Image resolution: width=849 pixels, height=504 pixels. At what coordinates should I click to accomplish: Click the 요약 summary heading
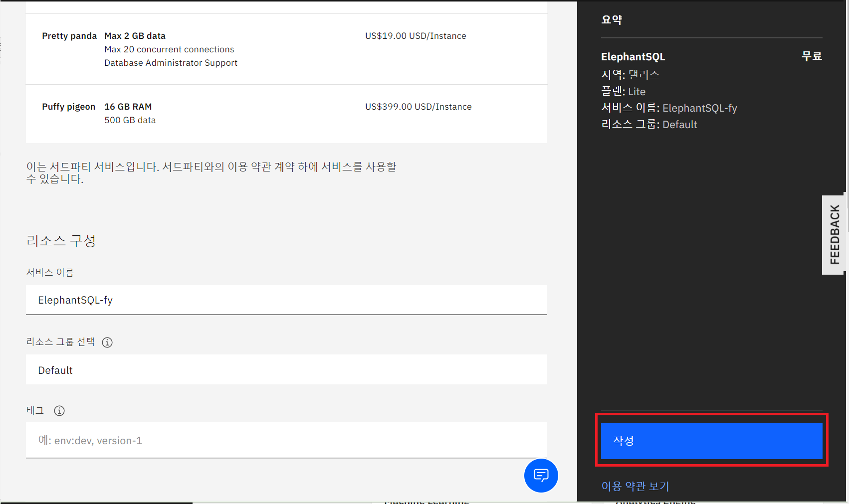[x=612, y=20]
